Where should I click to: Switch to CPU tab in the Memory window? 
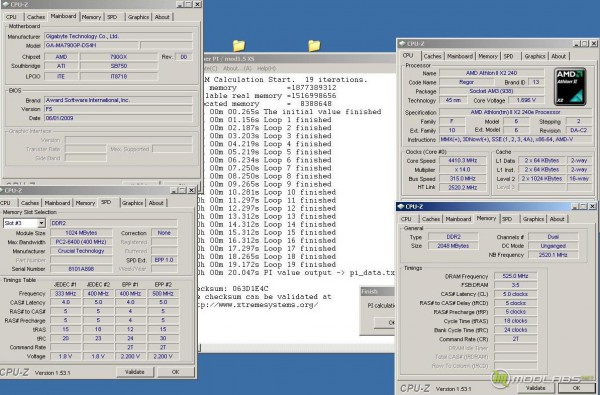click(406, 219)
